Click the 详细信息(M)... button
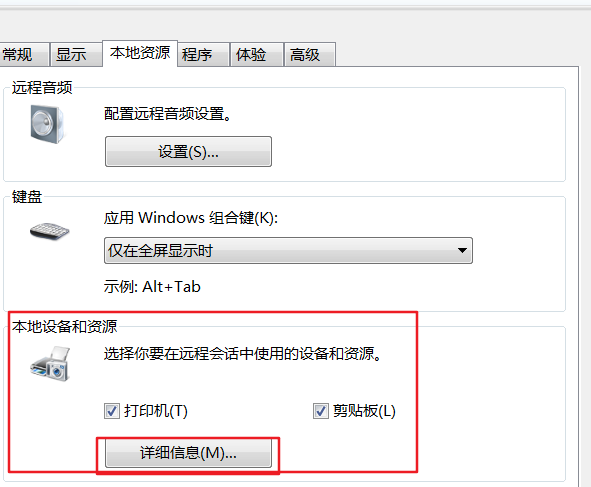 (x=188, y=452)
